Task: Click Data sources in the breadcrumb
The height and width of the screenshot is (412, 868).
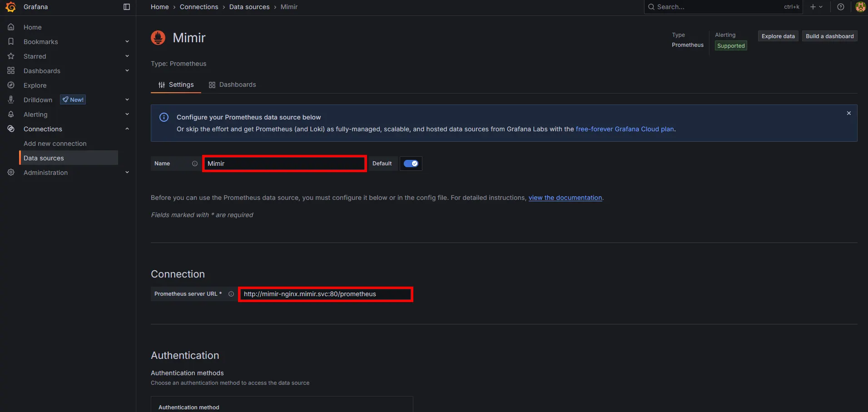Action: coord(249,7)
